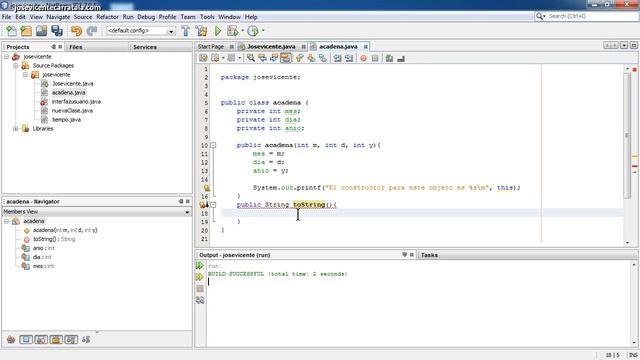The height and width of the screenshot is (360, 640).
Task: Switch to the Tasks tab
Action: click(429, 255)
